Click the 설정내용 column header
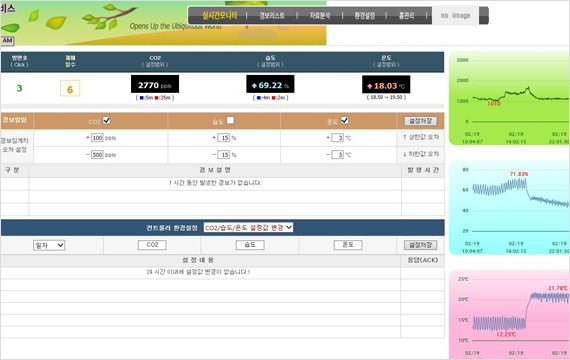The width and height of the screenshot is (570, 360). point(198,260)
